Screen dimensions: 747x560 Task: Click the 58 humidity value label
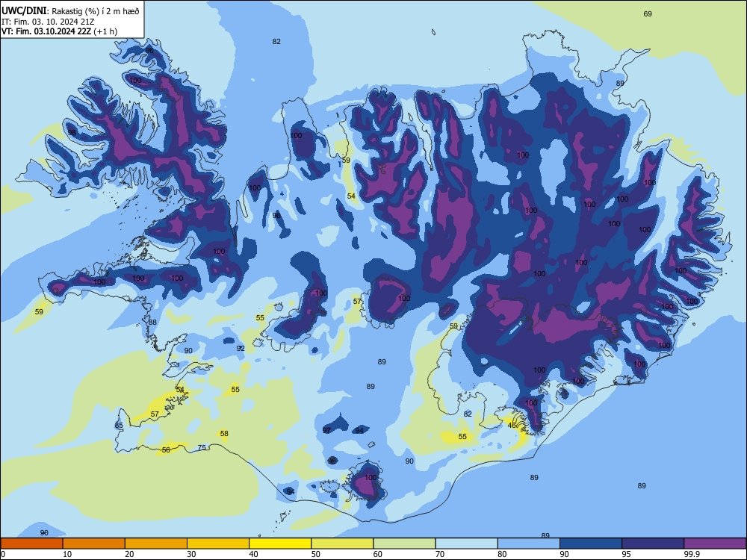coord(224,433)
